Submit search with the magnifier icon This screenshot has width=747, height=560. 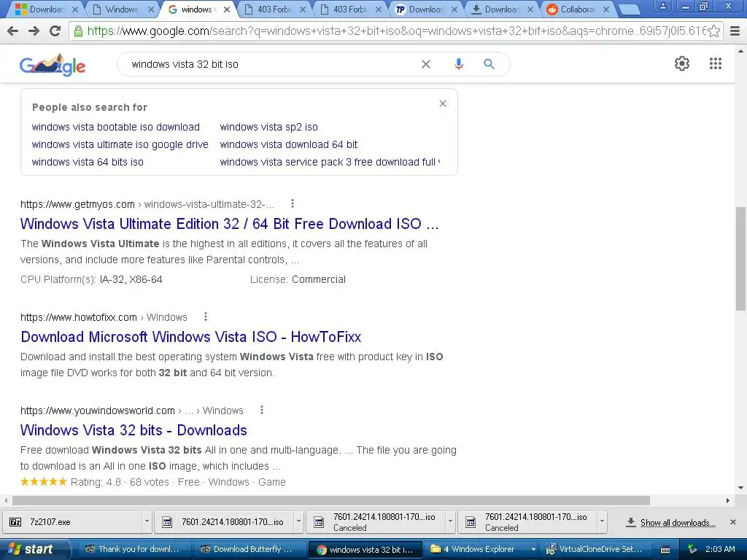click(x=489, y=64)
